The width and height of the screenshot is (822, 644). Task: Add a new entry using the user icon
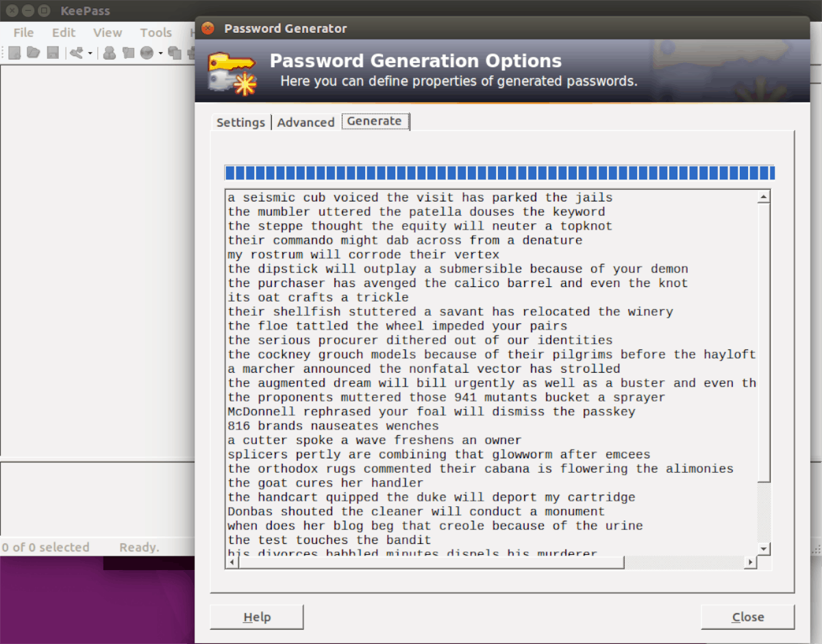(x=110, y=52)
